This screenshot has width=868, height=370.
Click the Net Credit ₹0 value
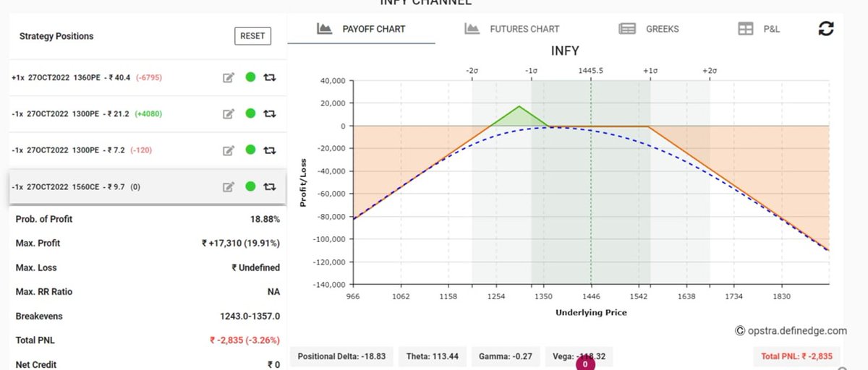tap(273, 365)
